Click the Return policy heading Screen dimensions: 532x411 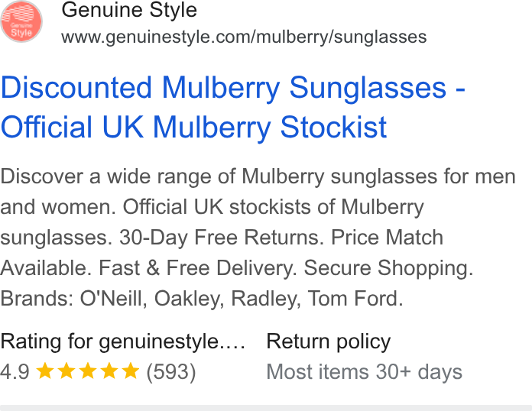click(329, 341)
